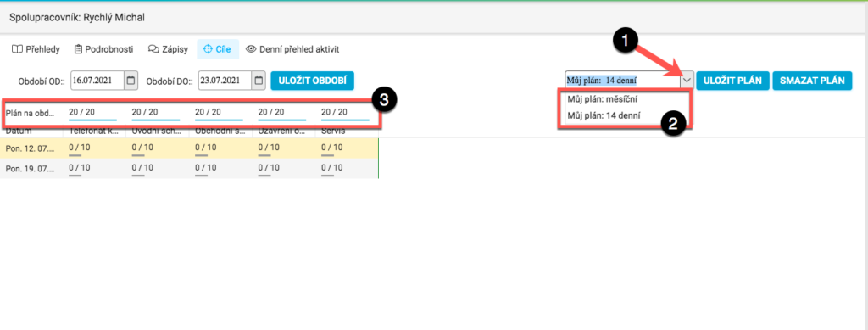Open the calendar picker for Období DO
Image resolution: width=868 pixels, height=330 pixels.
[x=259, y=81]
